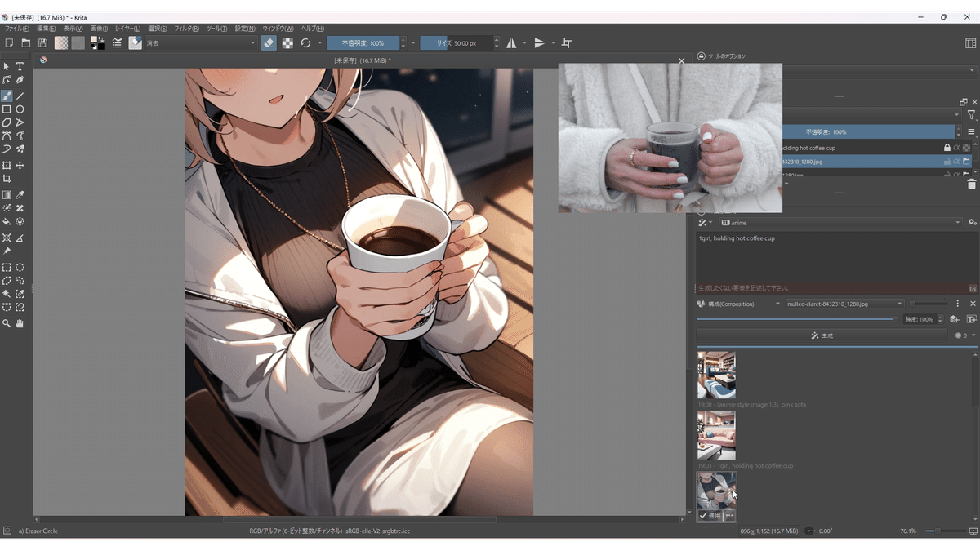Open the blending mode dropdown in toolbar
Viewport: 980px width, 551px height.
pos(201,43)
